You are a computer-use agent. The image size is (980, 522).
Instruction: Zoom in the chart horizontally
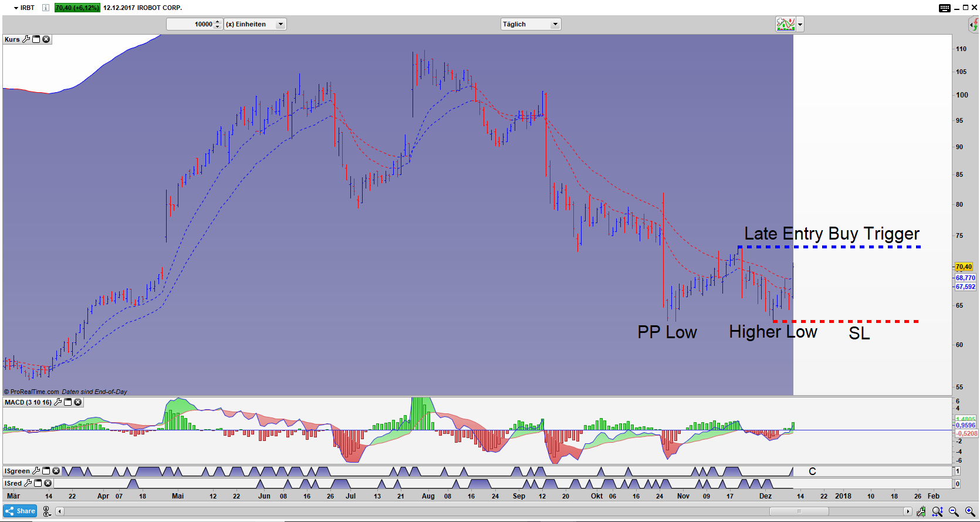click(x=970, y=511)
